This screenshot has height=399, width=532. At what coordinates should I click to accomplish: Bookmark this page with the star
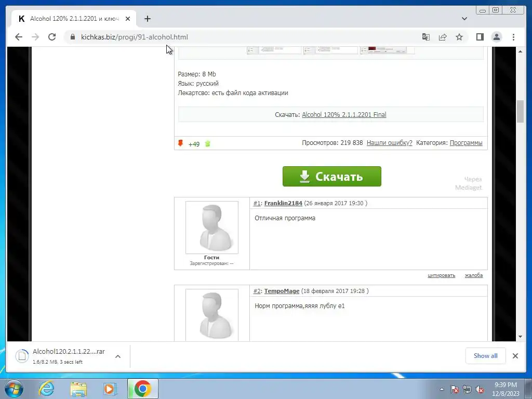[459, 37]
